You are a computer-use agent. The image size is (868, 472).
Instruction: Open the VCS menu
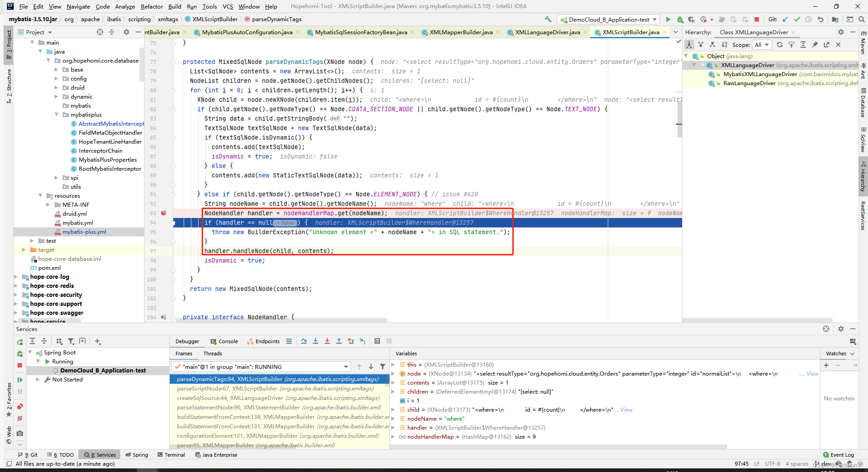pyautogui.click(x=228, y=6)
